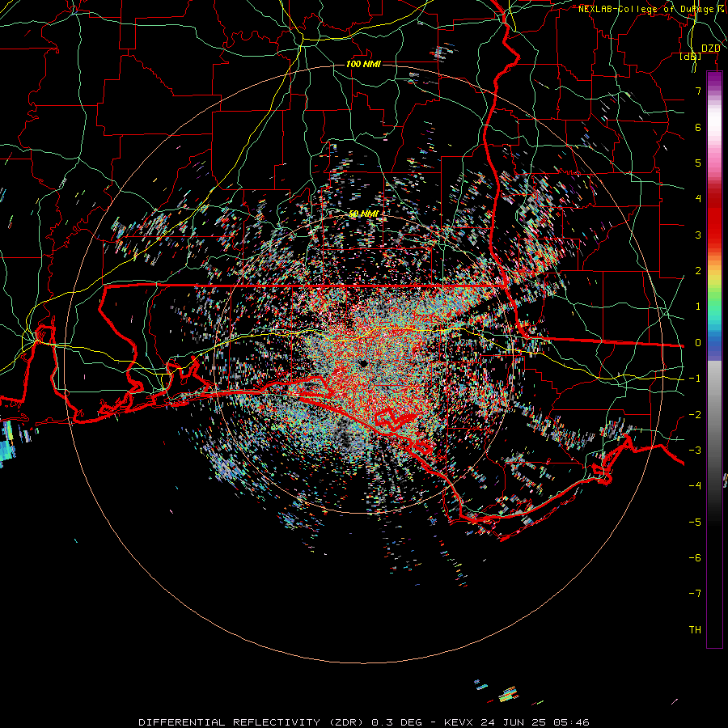Click the "05:46" timestamp in caption
The width and height of the screenshot is (728, 728).
[x=572, y=722]
